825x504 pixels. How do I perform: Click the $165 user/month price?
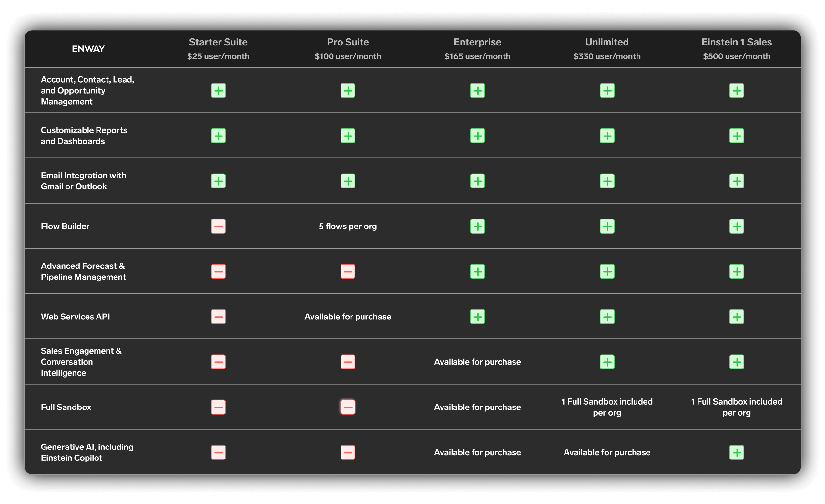(477, 56)
